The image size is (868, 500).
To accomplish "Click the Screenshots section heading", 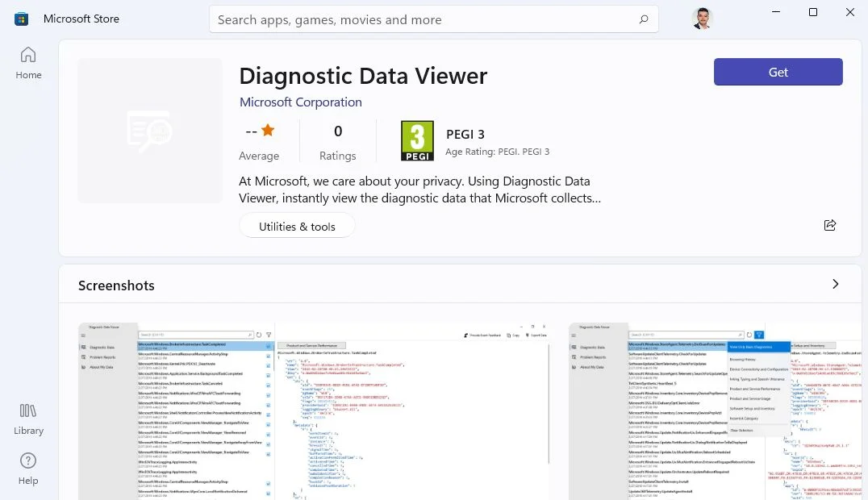I will coord(116,285).
